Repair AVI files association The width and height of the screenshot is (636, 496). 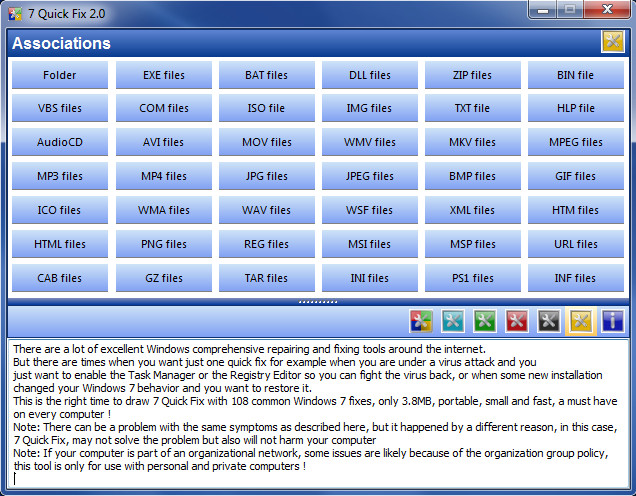[164, 142]
